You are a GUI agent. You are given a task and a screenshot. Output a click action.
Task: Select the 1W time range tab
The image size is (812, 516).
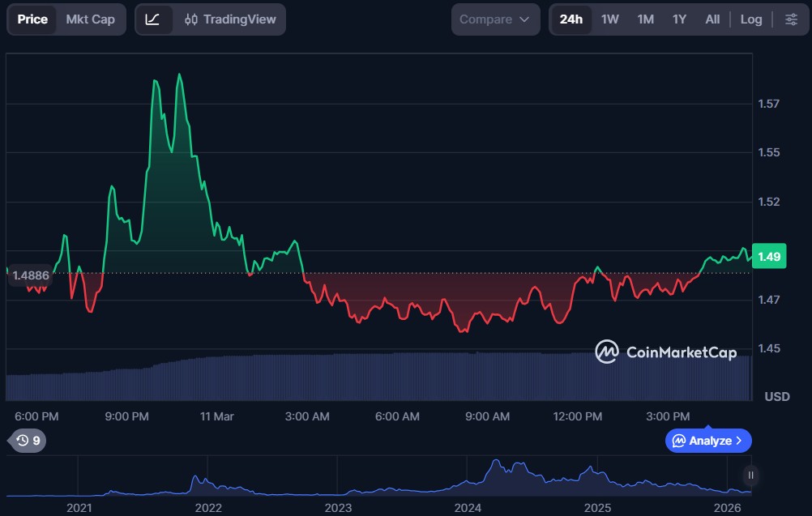610,19
